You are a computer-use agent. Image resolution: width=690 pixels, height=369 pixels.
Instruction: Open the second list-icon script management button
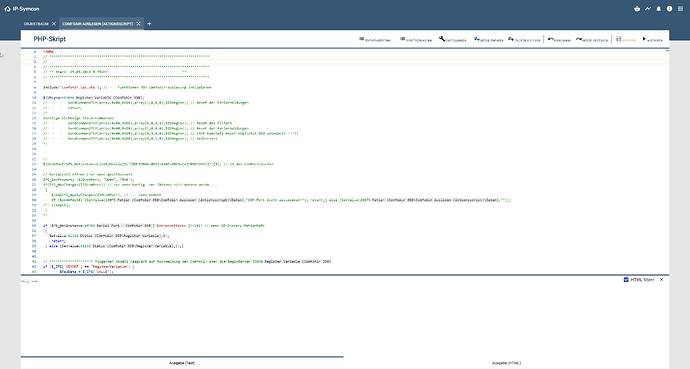pyautogui.click(x=416, y=39)
